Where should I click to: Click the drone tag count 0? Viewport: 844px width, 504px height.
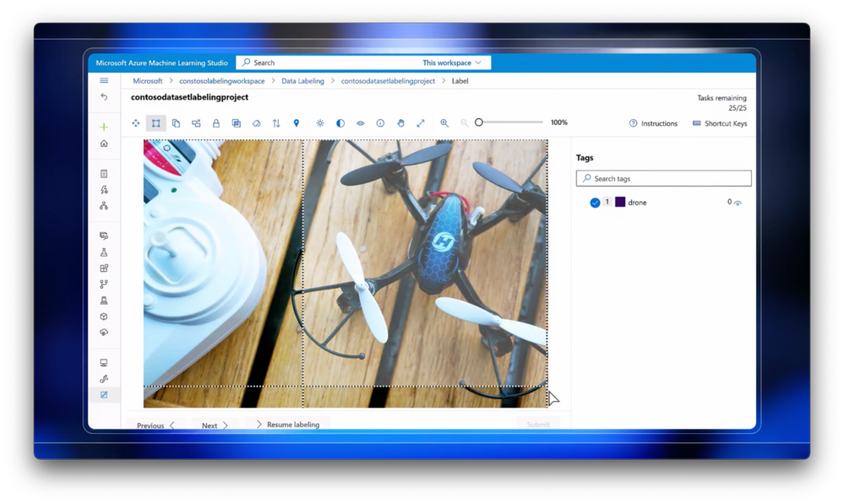point(729,203)
